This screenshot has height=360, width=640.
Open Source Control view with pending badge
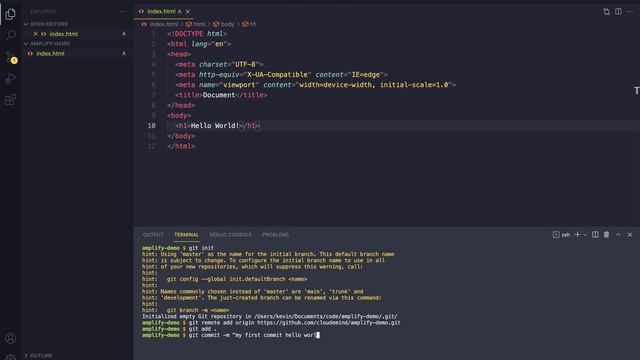tap(11, 57)
